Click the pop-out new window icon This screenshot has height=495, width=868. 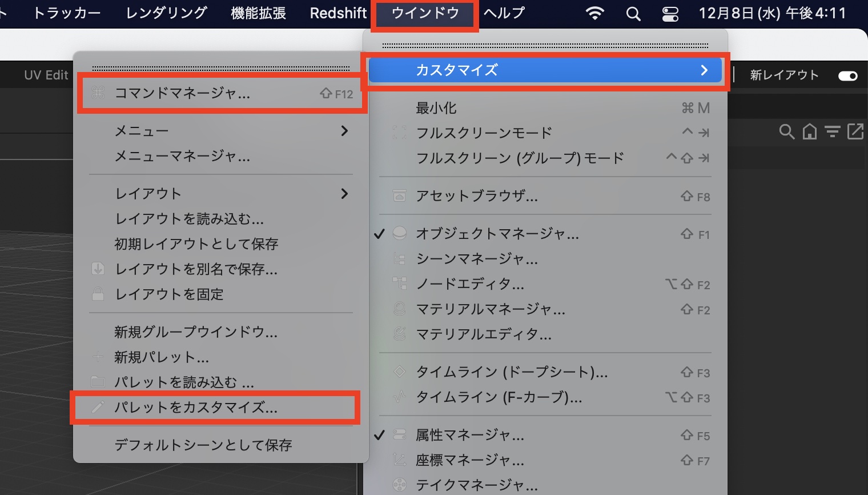855,131
